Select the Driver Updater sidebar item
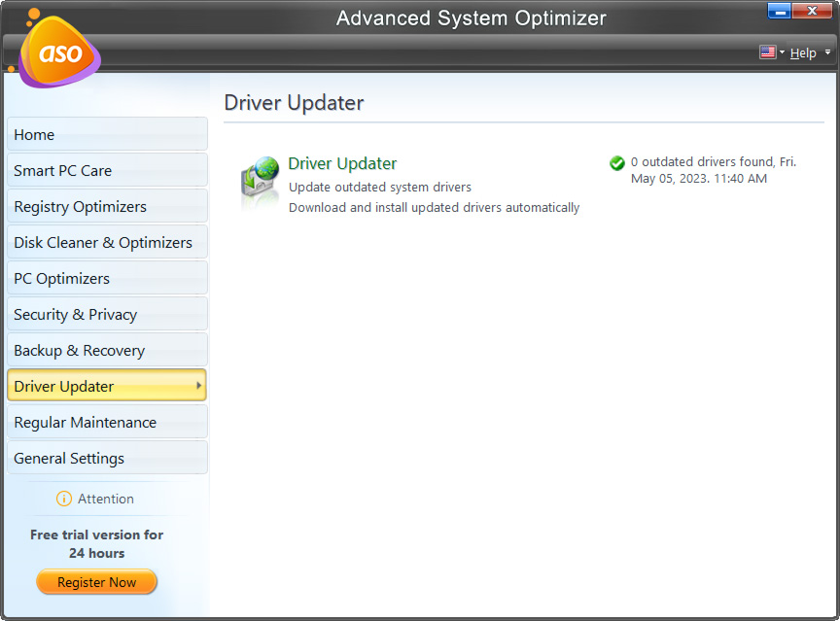The width and height of the screenshot is (840, 621). click(x=107, y=386)
